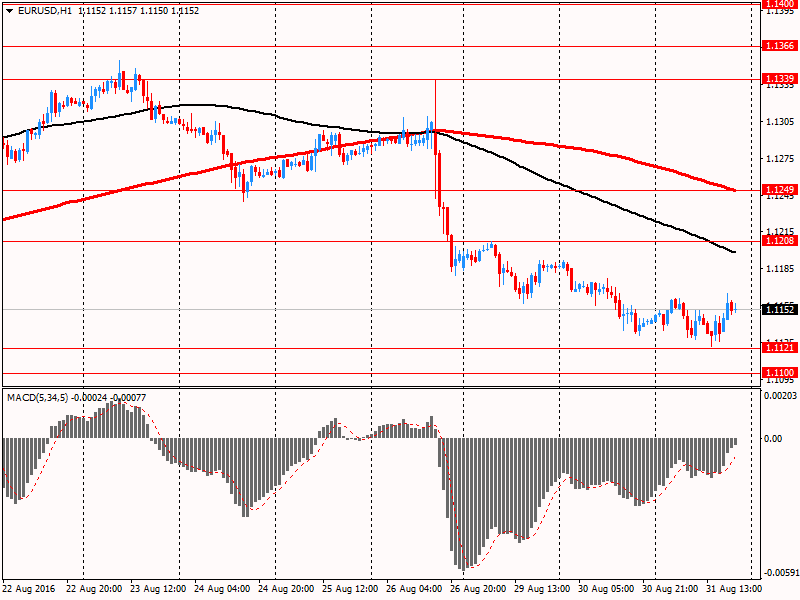Click the 1.1305 price scale value
The height and width of the screenshot is (600, 800).
(x=780, y=122)
